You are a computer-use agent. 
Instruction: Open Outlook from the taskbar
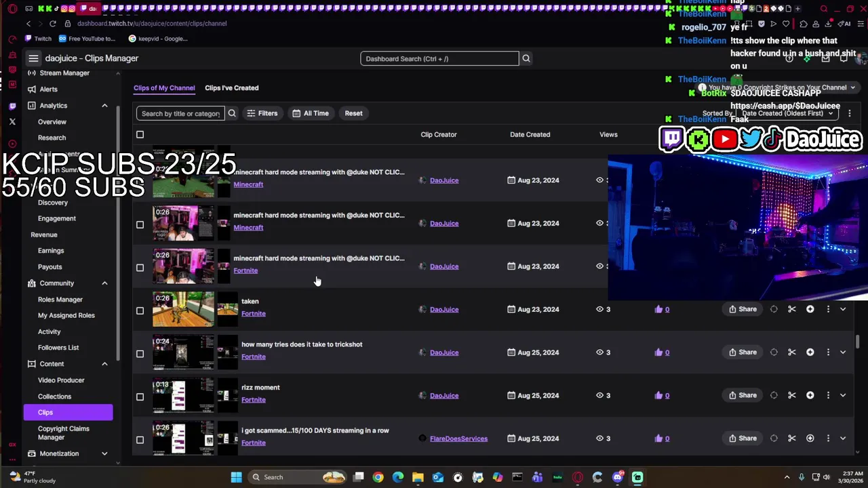pyautogui.click(x=438, y=477)
